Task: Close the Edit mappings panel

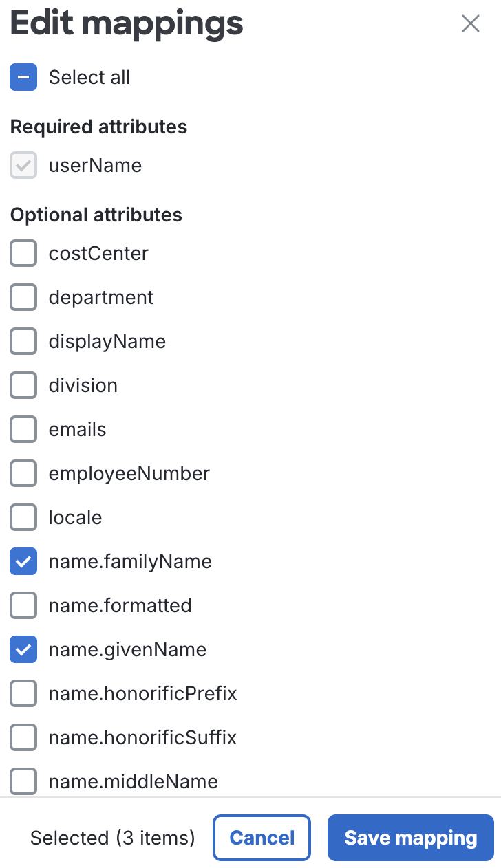Action: [x=471, y=23]
